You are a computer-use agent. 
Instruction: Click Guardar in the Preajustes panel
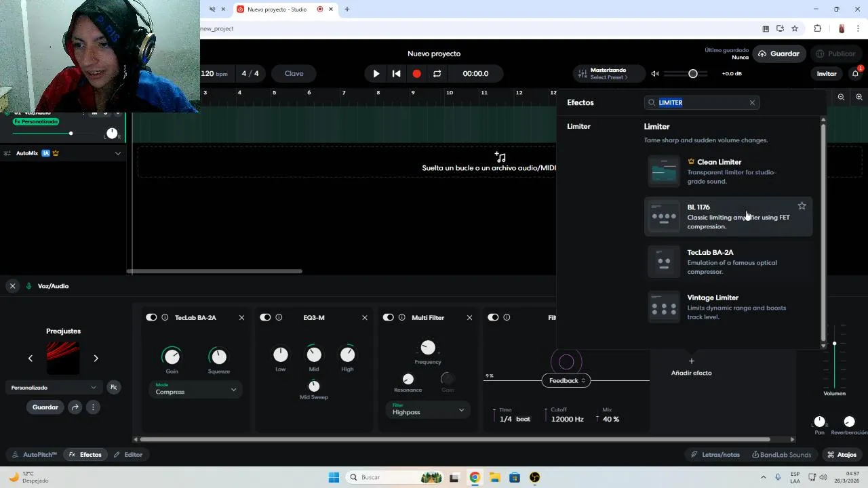tap(45, 407)
